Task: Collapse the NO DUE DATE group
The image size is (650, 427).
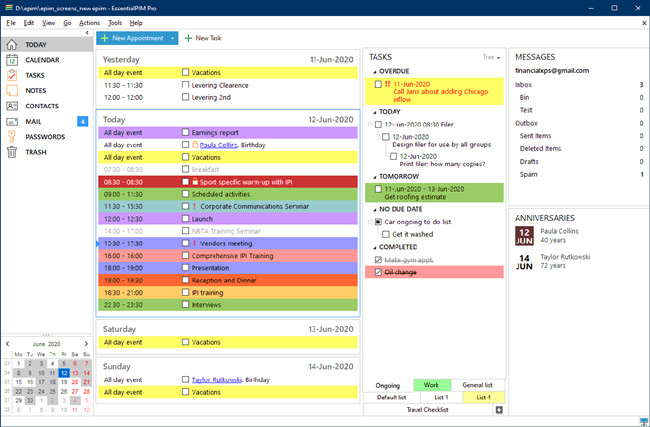Action: tap(375, 209)
